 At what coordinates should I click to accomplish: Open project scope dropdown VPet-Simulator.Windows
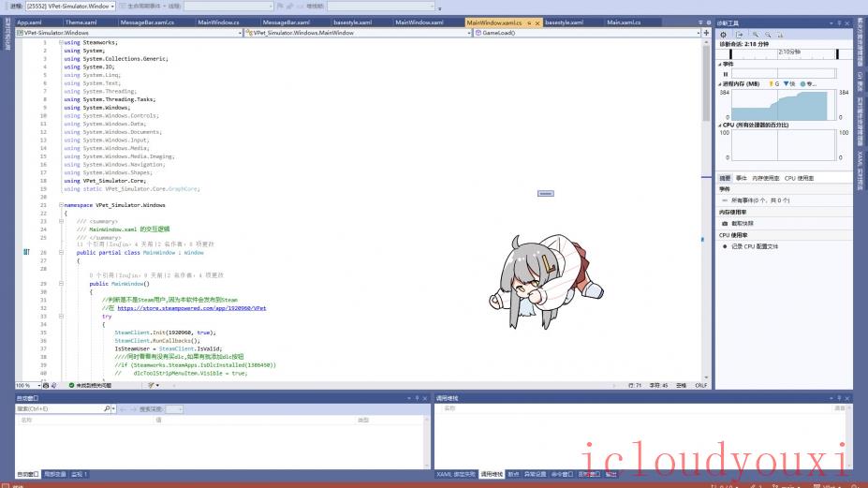[129, 33]
